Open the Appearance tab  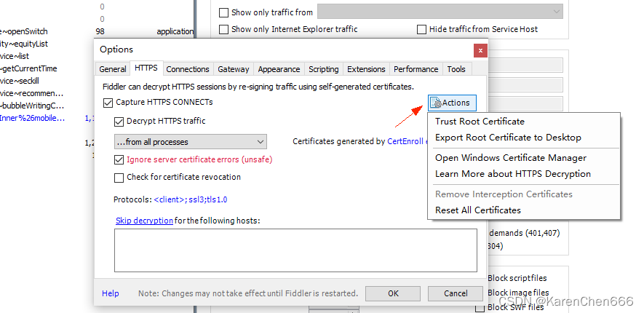point(279,69)
